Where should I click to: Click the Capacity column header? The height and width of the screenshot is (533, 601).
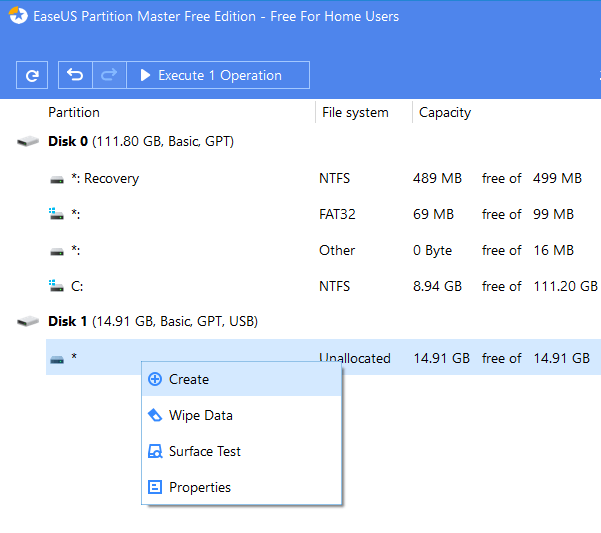445,112
